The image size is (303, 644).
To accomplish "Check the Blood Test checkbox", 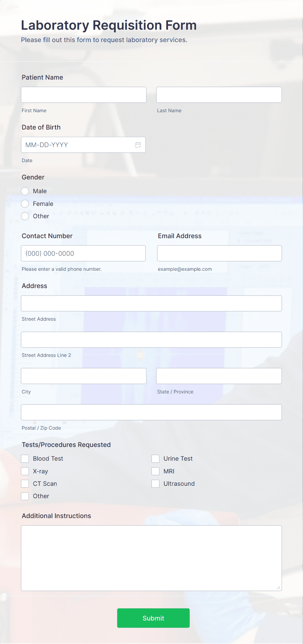I will [x=25, y=458].
